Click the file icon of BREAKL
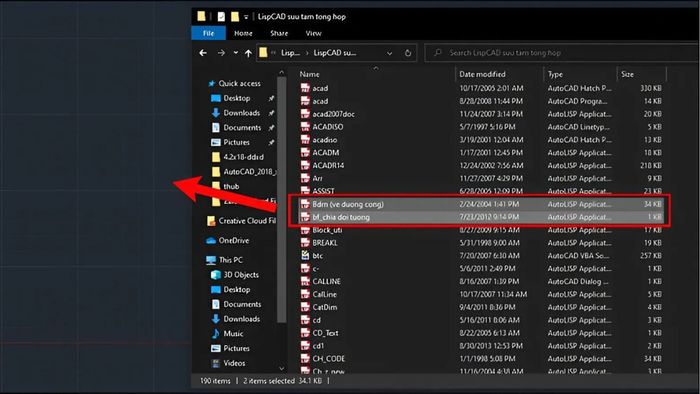700x394 pixels. (305, 243)
